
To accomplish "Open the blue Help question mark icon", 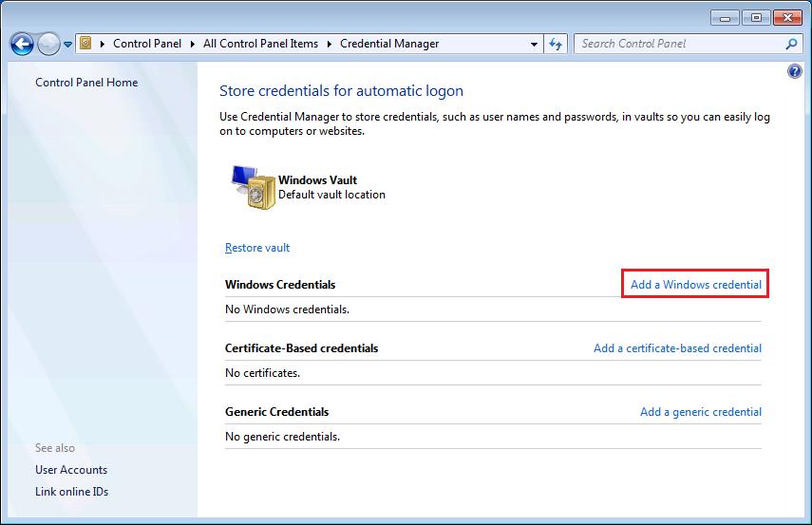I will click(x=795, y=72).
